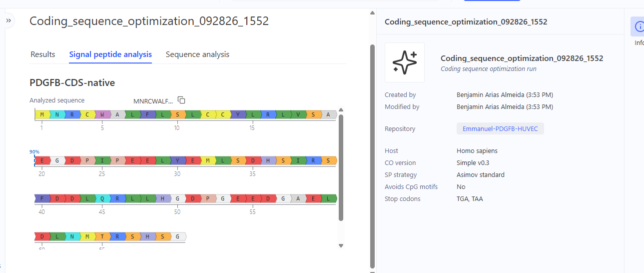This screenshot has height=273, width=644.
Task: Select the Y residue at position 30
Action: (x=178, y=160)
